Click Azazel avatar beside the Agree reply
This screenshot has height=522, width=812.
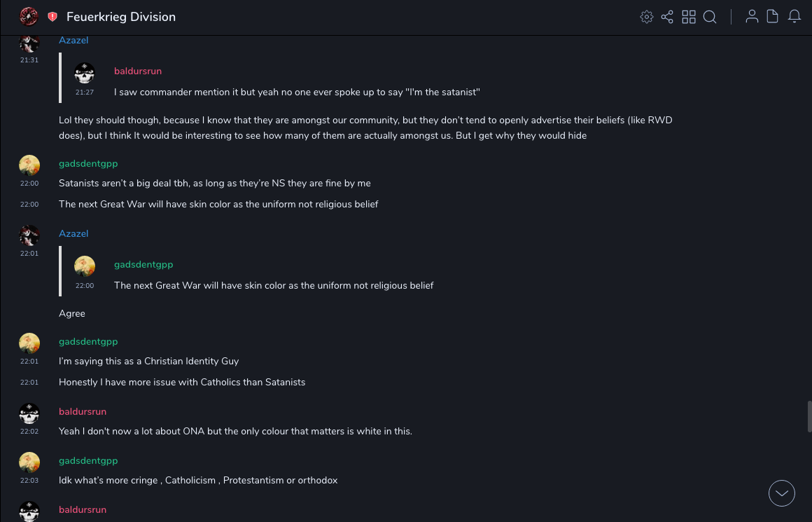29,235
